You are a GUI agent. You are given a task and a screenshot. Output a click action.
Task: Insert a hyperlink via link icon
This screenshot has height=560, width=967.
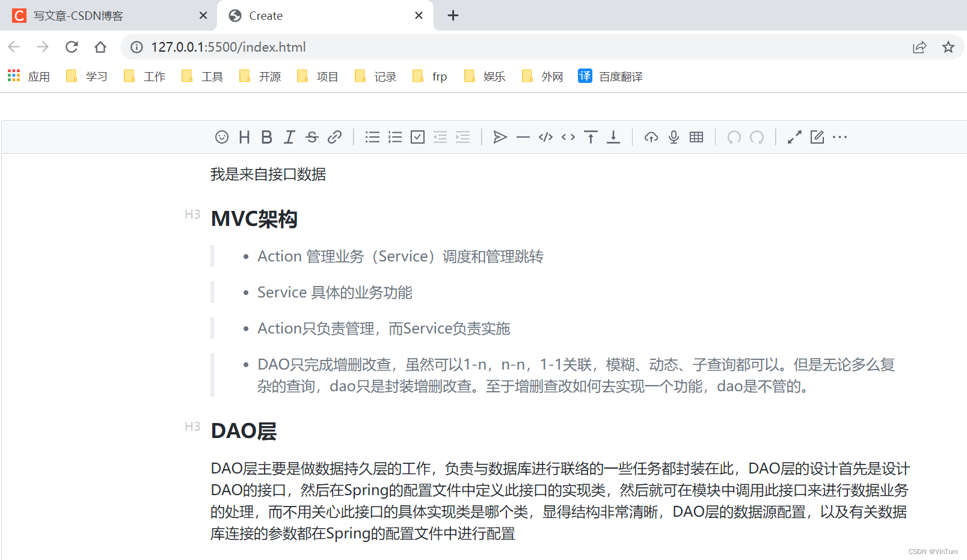click(x=334, y=137)
